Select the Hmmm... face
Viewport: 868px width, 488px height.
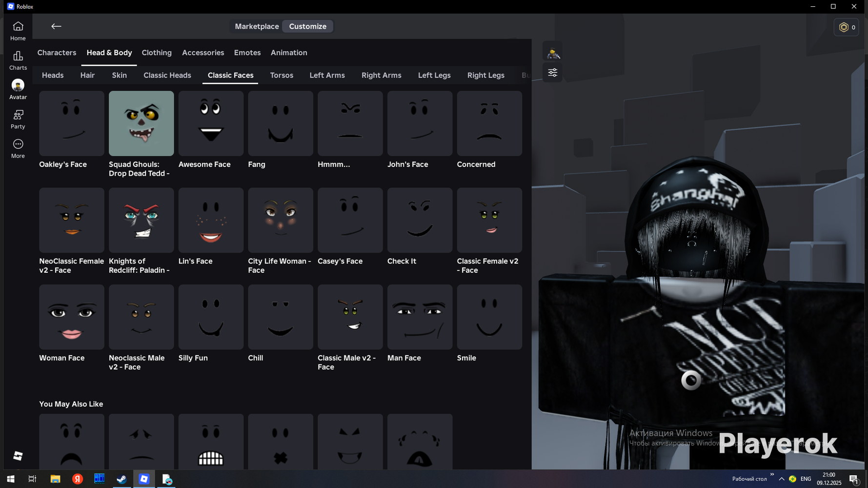click(350, 123)
